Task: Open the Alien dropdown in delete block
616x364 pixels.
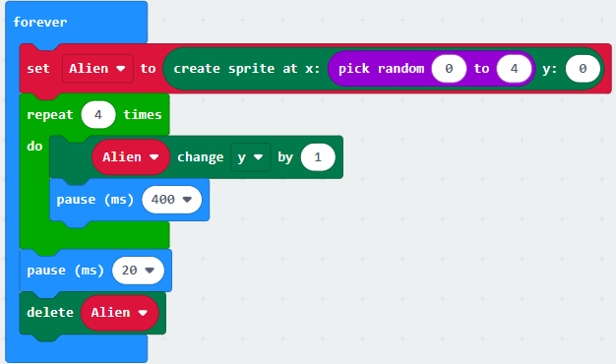Action: 119,313
